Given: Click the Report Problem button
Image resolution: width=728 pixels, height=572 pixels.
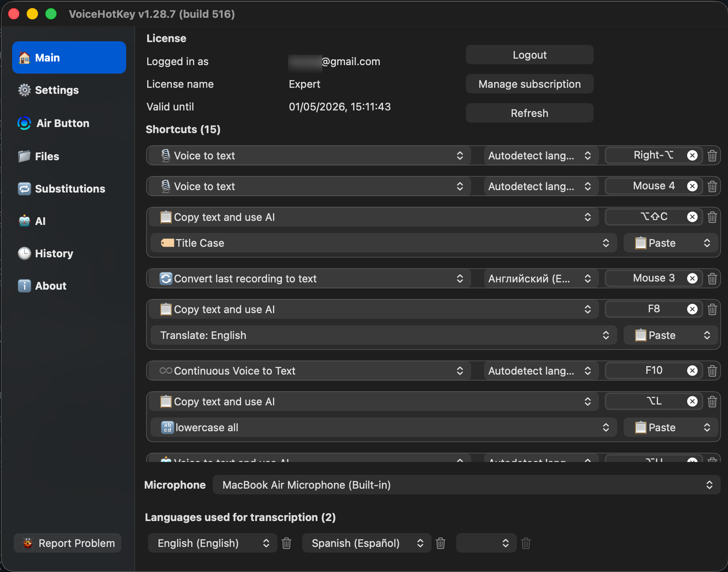Looking at the screenshot, I should point(68,543).
